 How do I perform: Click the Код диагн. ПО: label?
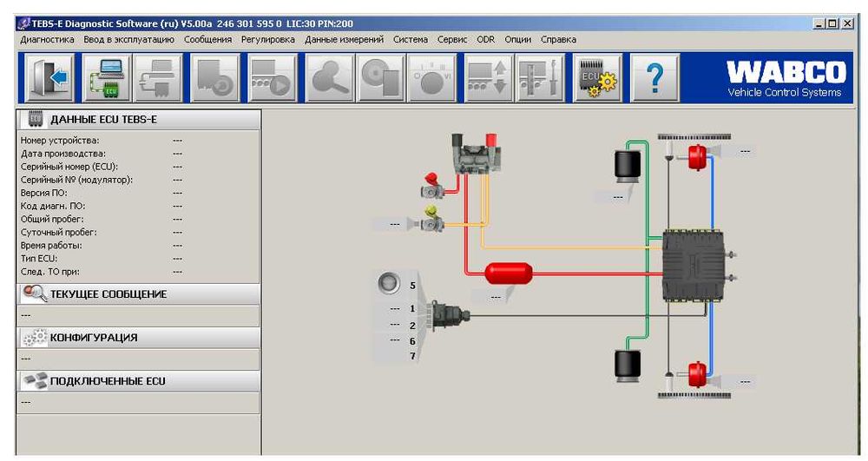53,206
